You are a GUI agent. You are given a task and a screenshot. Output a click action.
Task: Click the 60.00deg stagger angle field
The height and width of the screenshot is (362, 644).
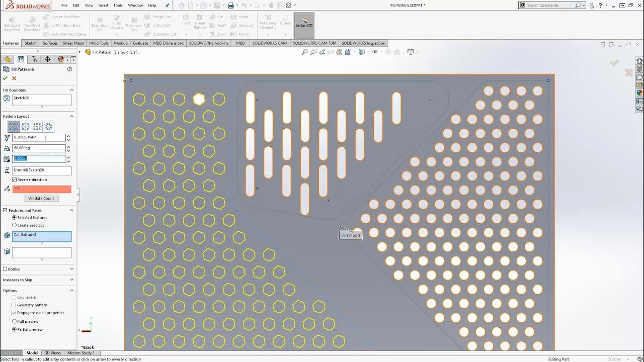pos(39,148)
